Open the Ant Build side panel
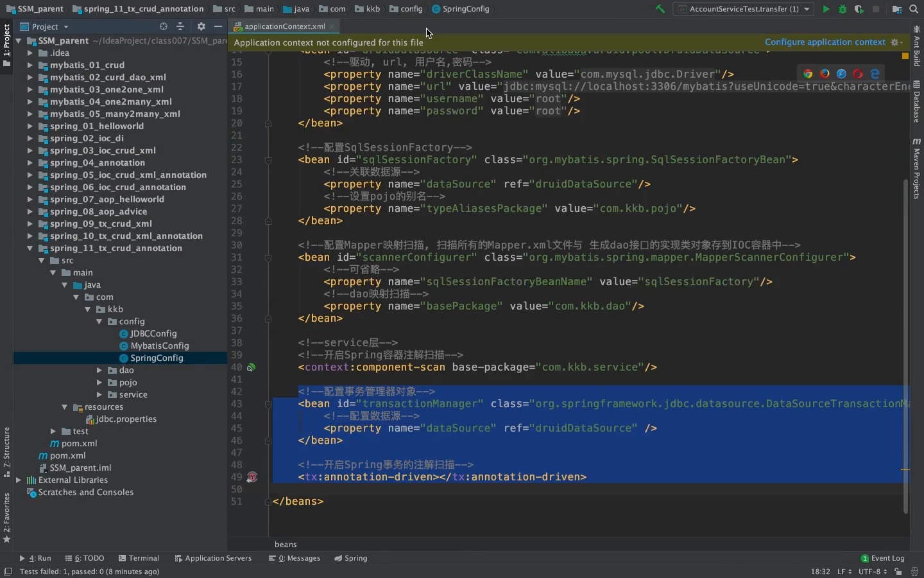The width and height of the screenshot is (924, 578). [917, 45]
